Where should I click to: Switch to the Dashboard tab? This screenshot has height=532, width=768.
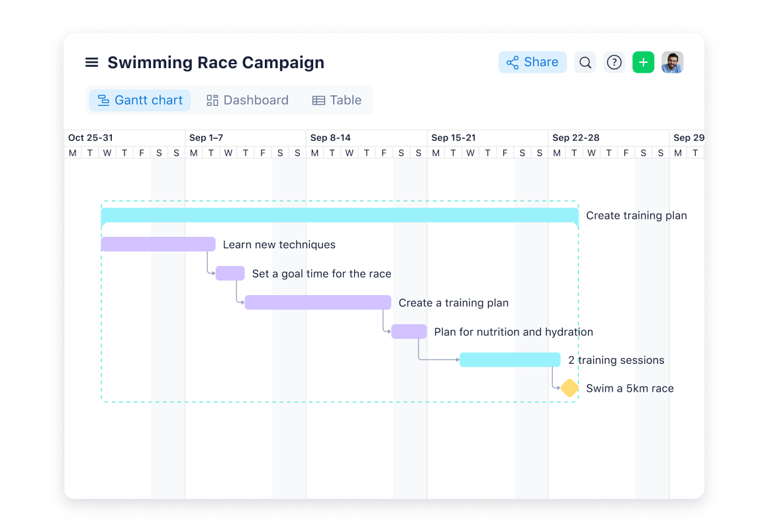tap(248, 101)
